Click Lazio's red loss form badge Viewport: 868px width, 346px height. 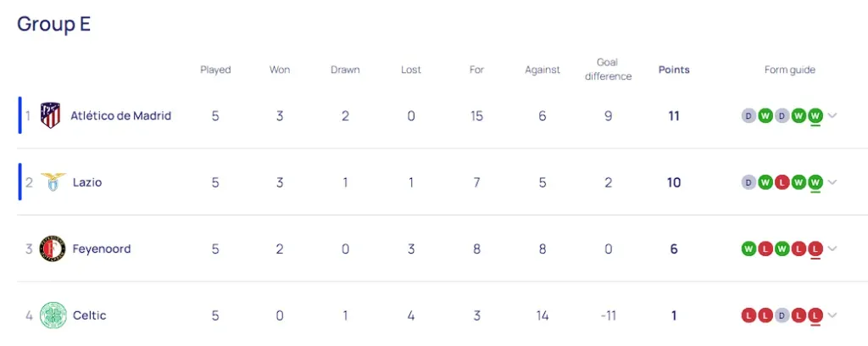click(782, 182)
